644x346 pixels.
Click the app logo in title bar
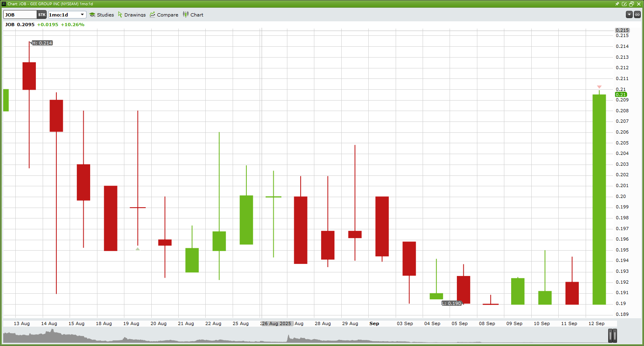coord(4,4)
